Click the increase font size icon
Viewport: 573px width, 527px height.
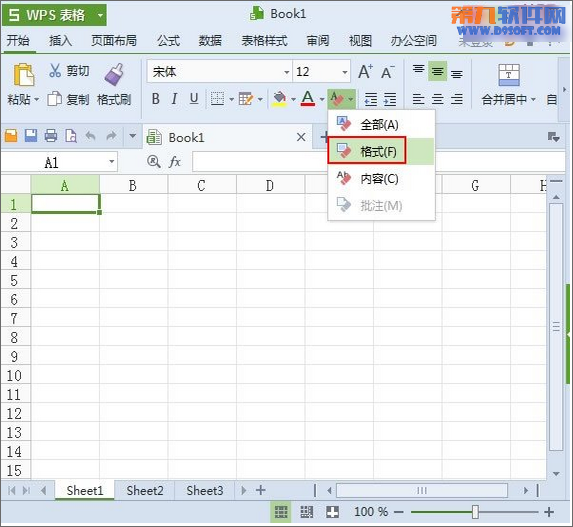(x=365, y=72)
